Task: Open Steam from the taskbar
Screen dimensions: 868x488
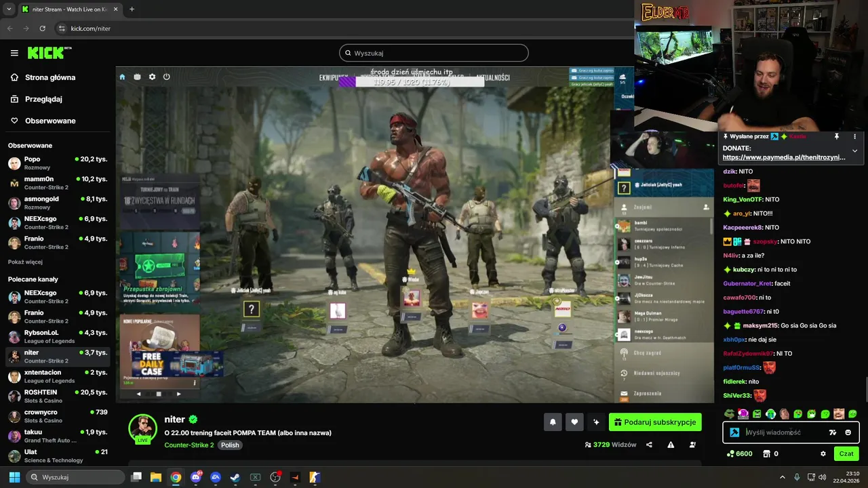Action: pos(235,477)
